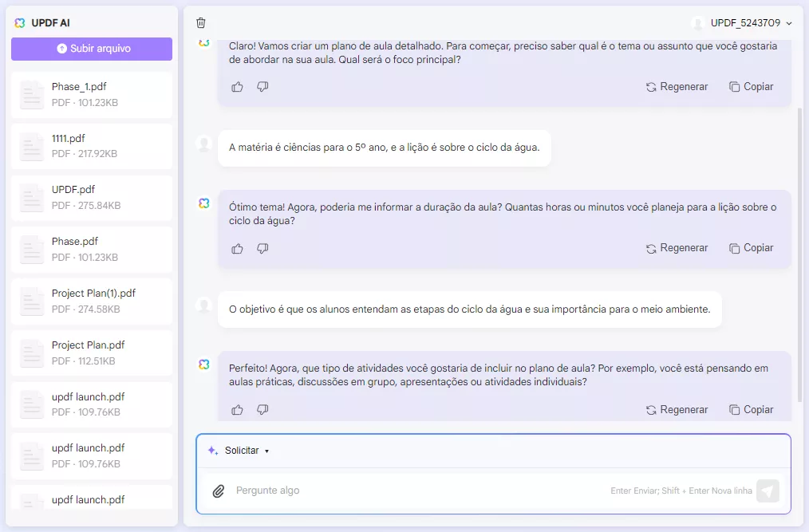Click the paperclip attachment icon

[x=219, y=491]
